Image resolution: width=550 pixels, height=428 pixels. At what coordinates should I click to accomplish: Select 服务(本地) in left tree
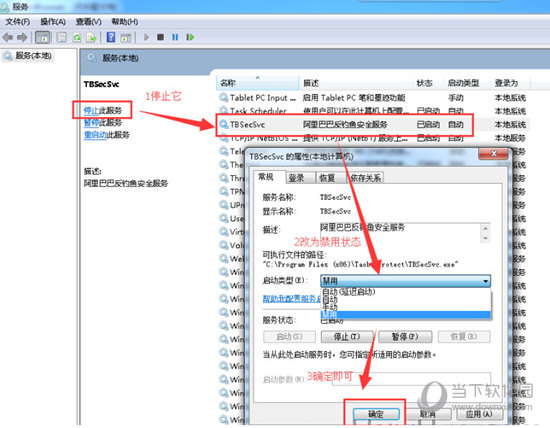(x=28, y=55)
